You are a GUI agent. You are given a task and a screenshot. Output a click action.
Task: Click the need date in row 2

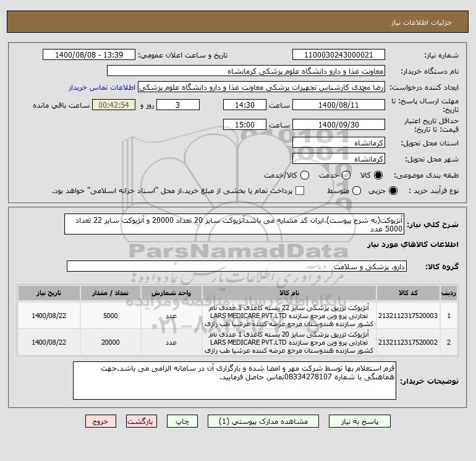49,342
